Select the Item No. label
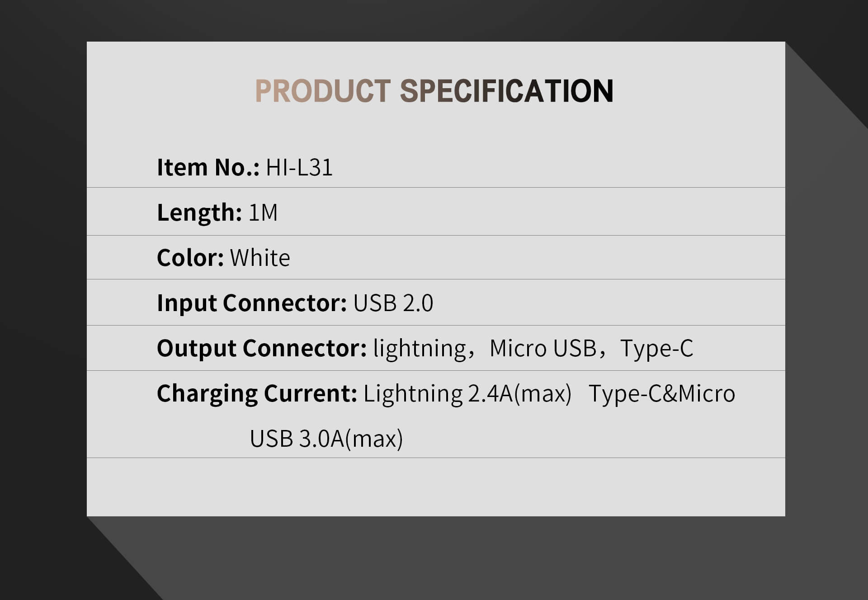 click(208, 167)
